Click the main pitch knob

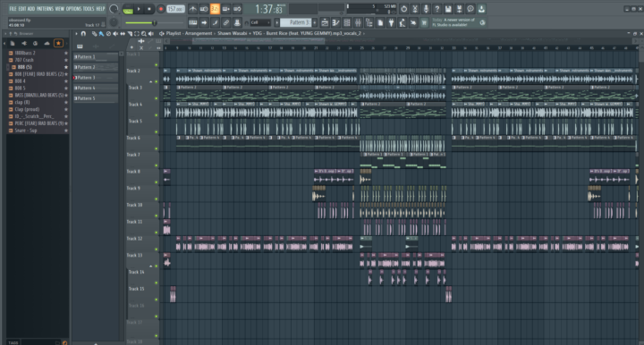coord(114,22)
